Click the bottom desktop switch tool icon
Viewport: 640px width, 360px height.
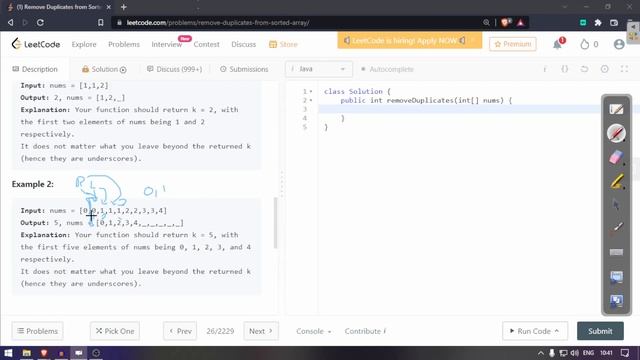click(616, 301)
